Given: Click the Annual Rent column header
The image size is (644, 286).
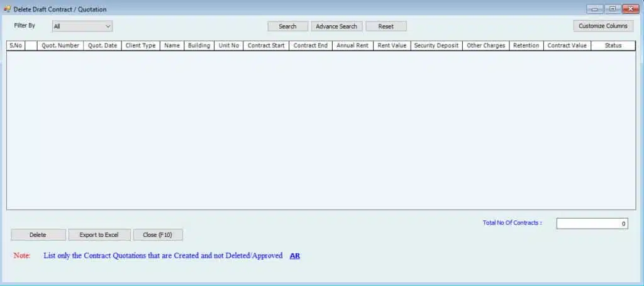Looking at the screenshot, I should (352, 46).
